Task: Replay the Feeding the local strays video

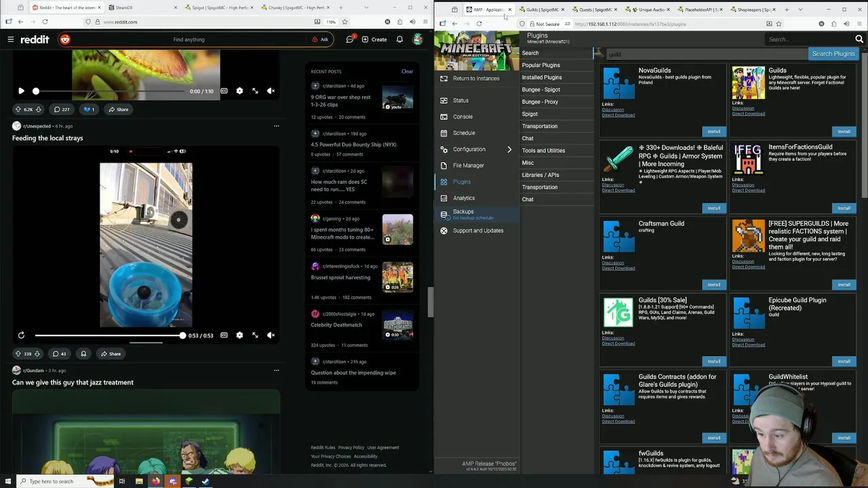Action: pyautogui.click(x=21, y=335)
